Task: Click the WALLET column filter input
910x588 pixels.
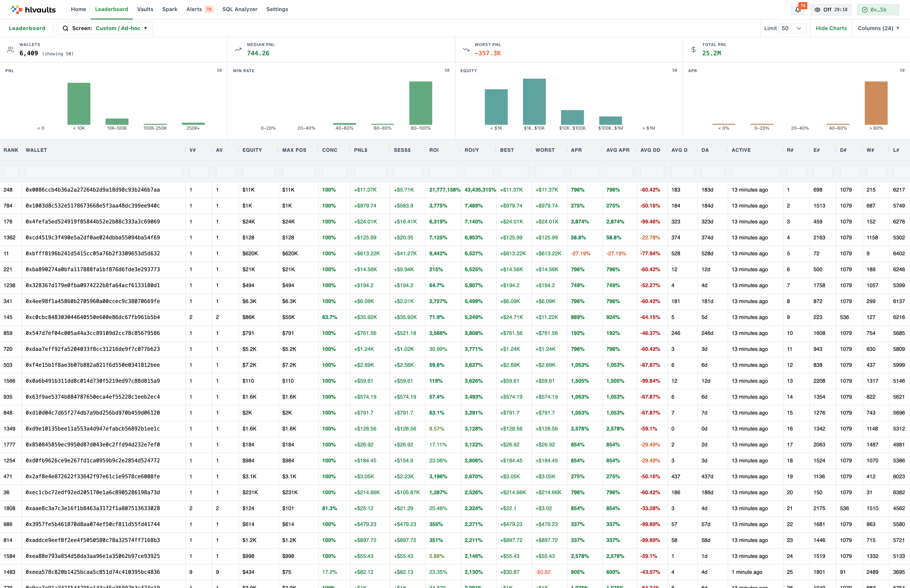Action: 104,171
